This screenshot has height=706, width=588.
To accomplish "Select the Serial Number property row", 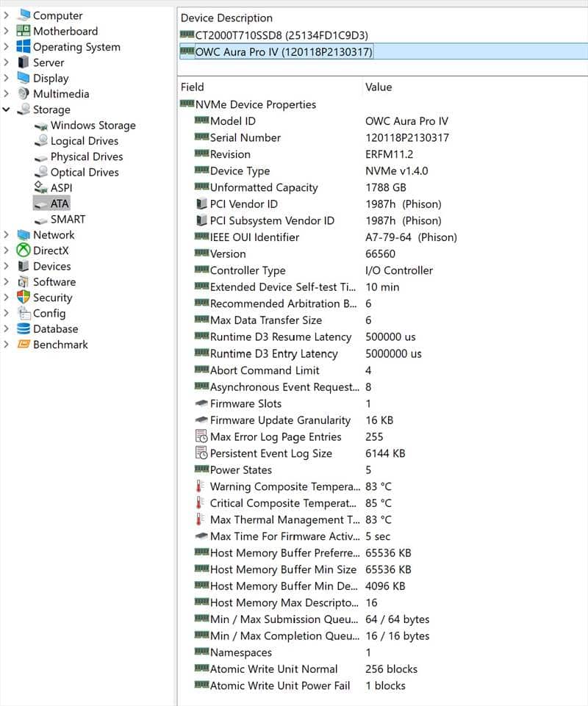I will pyautogui.click(x=245, y=137).
